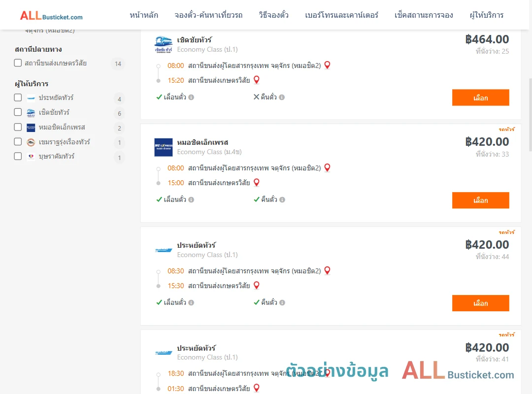Open เช็คสถานะการจอง menu item
This screenshot has width=532, height=394.
click(424, 15)
